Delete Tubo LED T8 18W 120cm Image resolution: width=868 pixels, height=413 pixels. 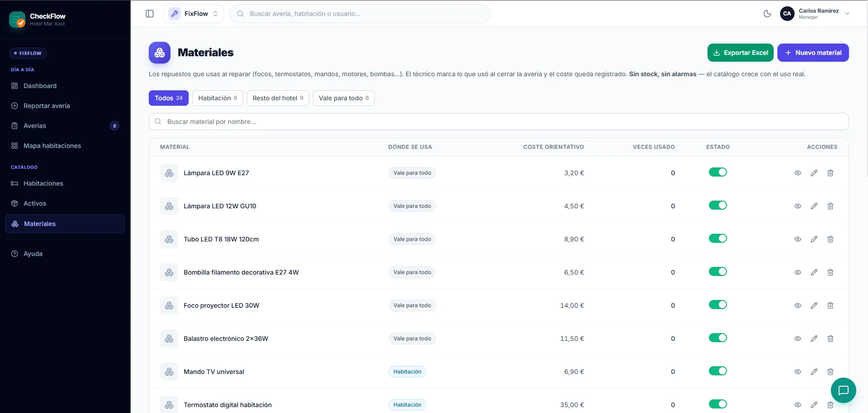[x=830, y=239]
